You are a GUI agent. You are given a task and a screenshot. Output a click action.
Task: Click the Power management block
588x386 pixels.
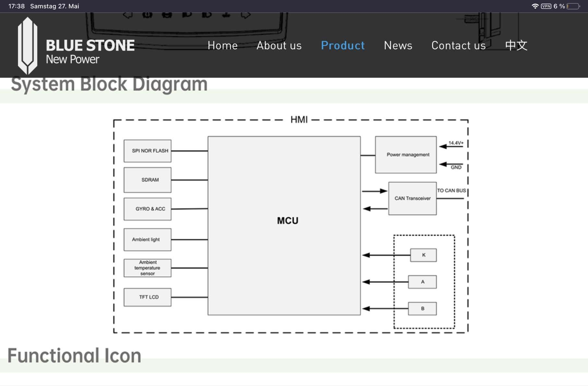click(406, 155)
